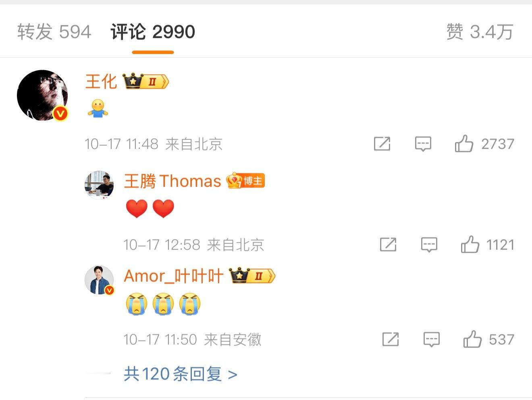Image resolution: width=532 pixels, height=400 pixels.
Task: Tap the repost icon on Amor_叶叶叶's reply
Action: tap(391, 339)
